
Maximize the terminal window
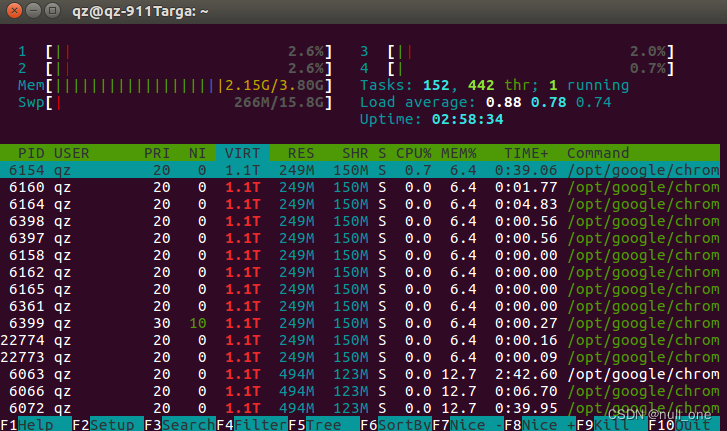point(52,10)
